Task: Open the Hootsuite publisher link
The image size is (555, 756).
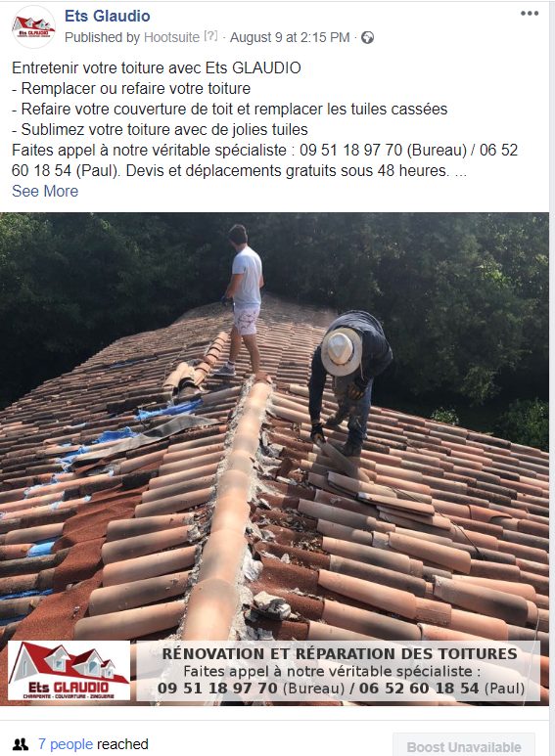Action: click(x=171, y=37)
